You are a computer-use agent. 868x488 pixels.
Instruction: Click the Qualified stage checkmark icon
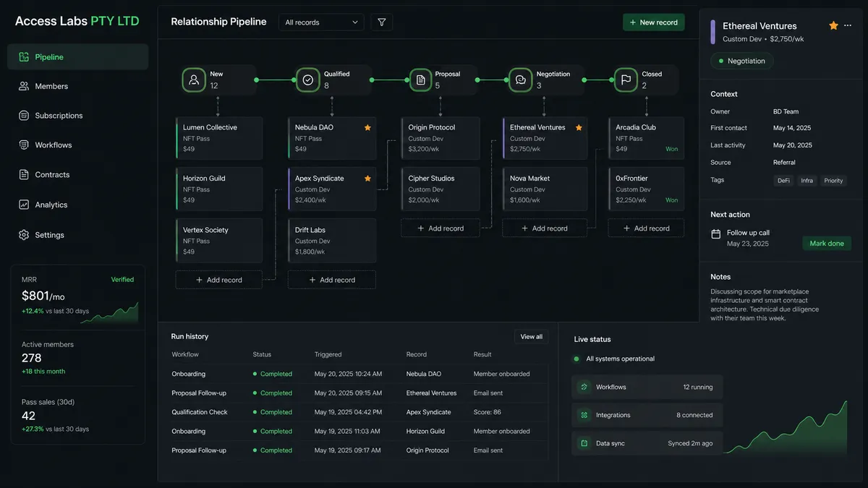click(307, 80)
